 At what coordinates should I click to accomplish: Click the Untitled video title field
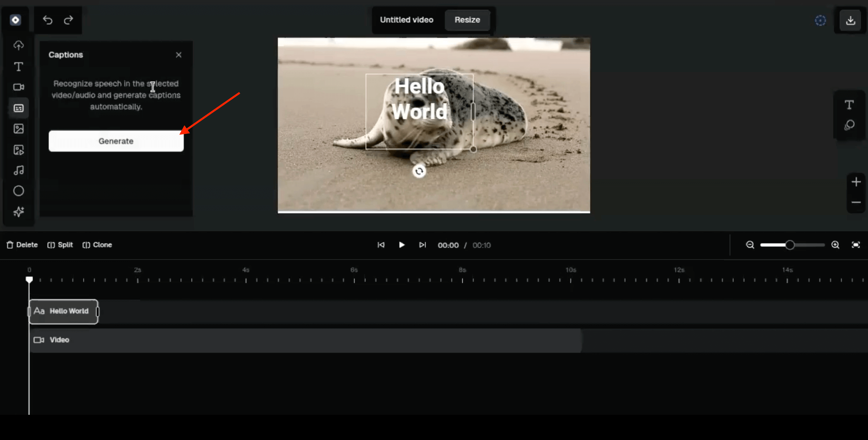tap(407, 20)
